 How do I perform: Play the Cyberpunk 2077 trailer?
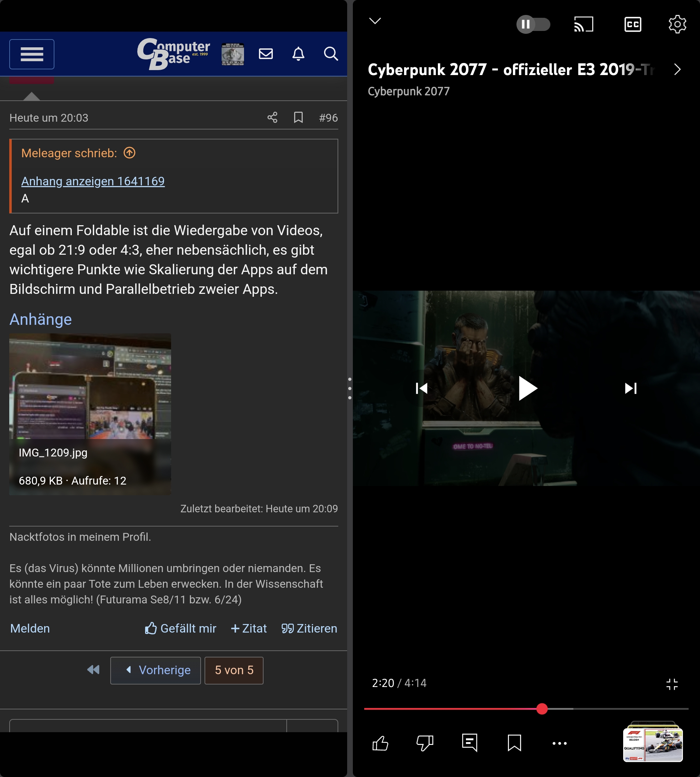point(527,388)
